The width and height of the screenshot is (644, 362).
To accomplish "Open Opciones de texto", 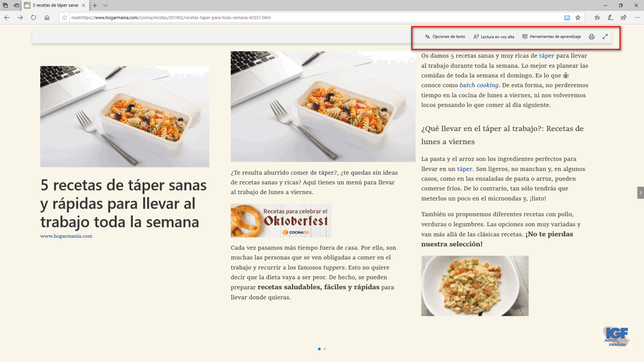I will (x=445, y=37).
